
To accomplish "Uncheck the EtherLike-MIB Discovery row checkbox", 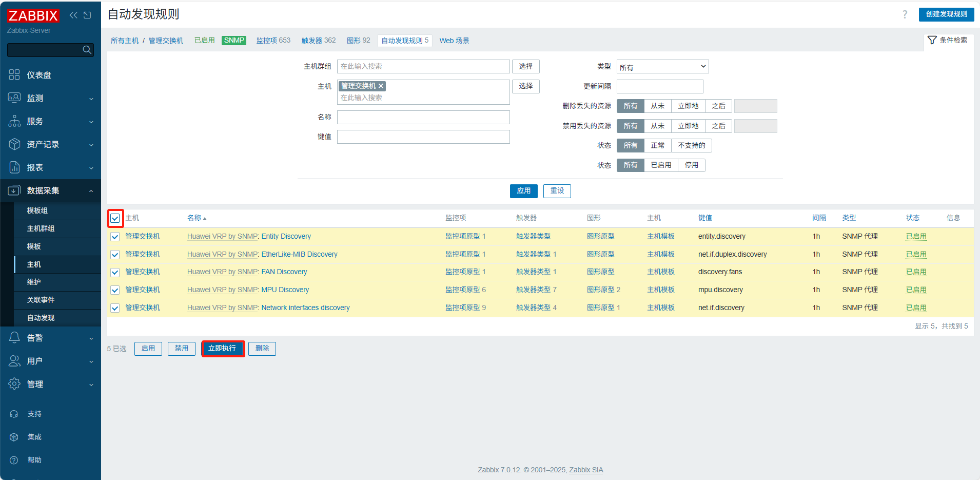I will click(x=115, y=255).
